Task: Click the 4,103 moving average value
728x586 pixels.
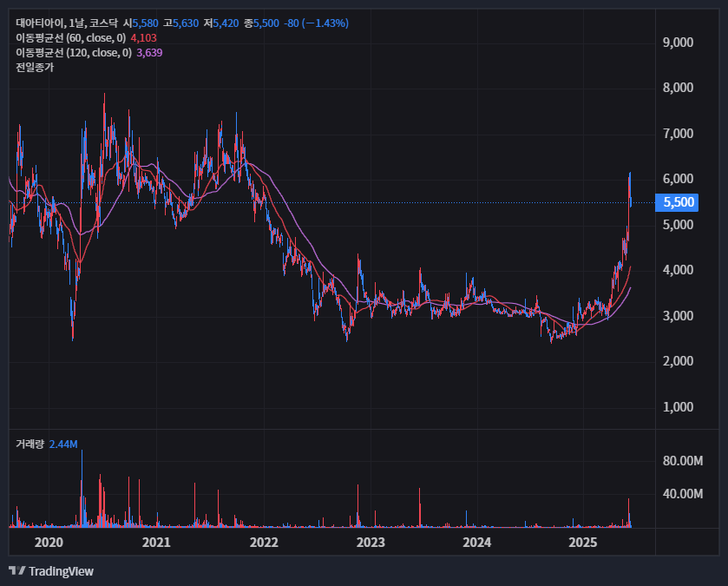Action: click(144, 38)
